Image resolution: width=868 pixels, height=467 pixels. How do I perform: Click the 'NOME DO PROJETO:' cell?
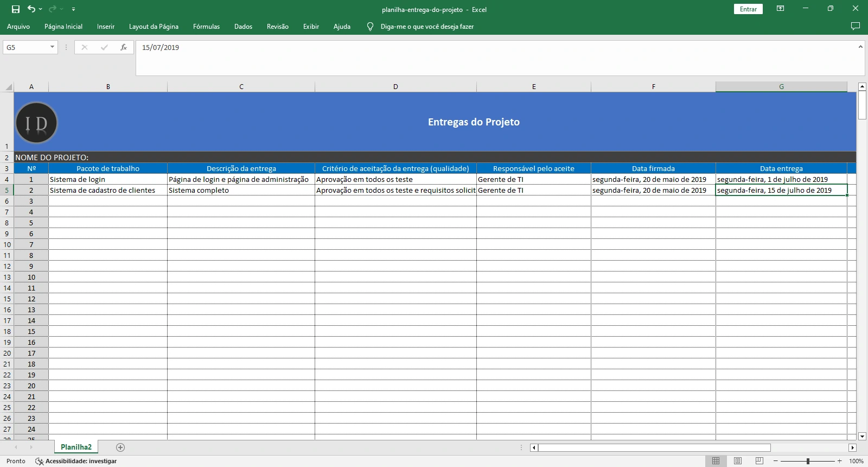point(52,157)
